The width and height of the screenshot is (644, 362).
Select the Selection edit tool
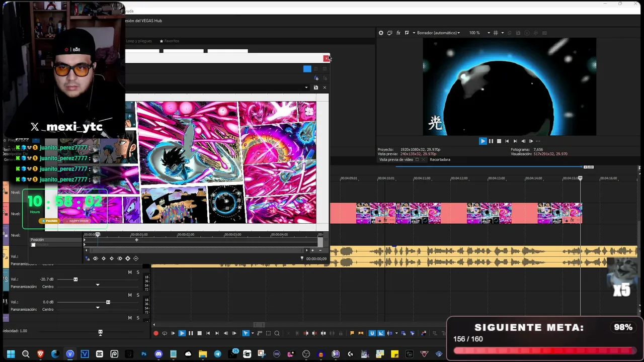pos(268,333)
